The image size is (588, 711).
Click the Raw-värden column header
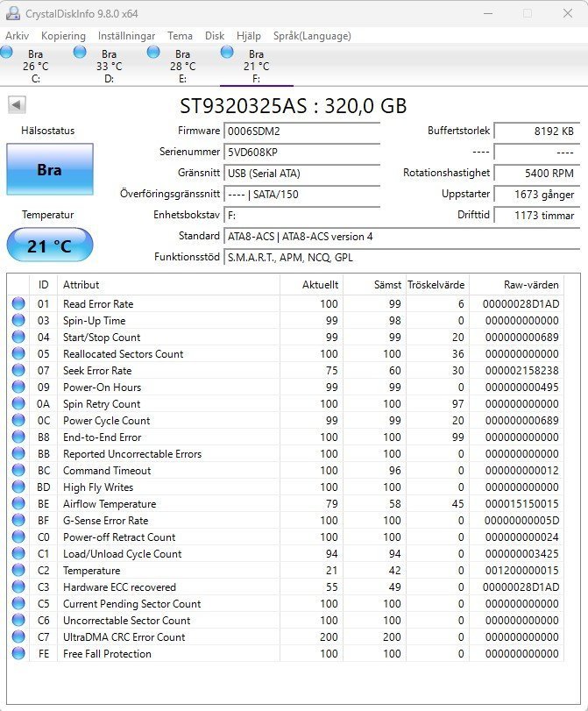pyautogui.click(x=531, y=285)
